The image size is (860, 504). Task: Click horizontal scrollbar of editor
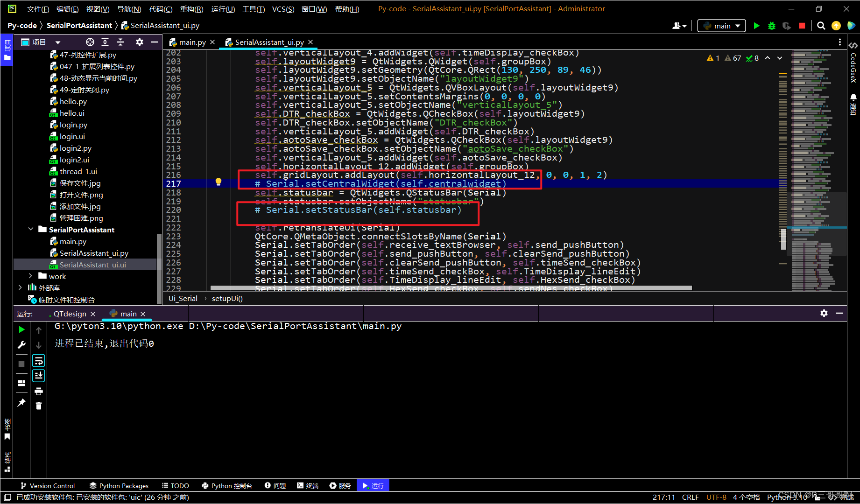pyautogui.click(x=451, y=288)
